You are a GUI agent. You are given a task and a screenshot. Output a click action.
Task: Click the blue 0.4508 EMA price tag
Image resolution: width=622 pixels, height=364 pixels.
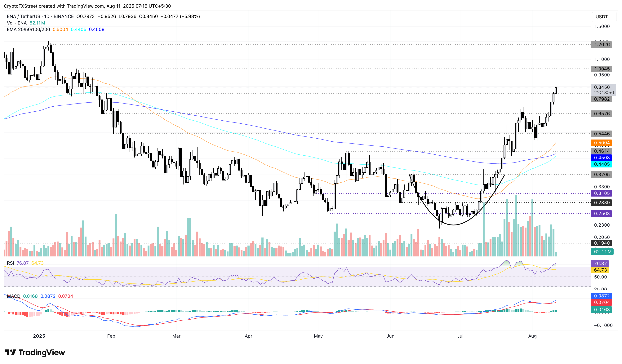coord(601,158)
